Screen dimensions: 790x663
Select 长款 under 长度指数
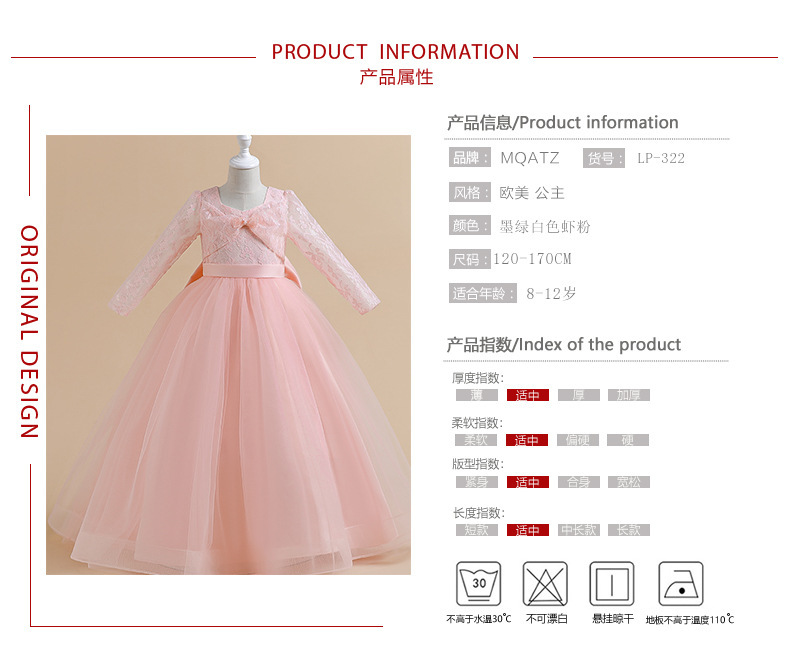click(628, 530)
